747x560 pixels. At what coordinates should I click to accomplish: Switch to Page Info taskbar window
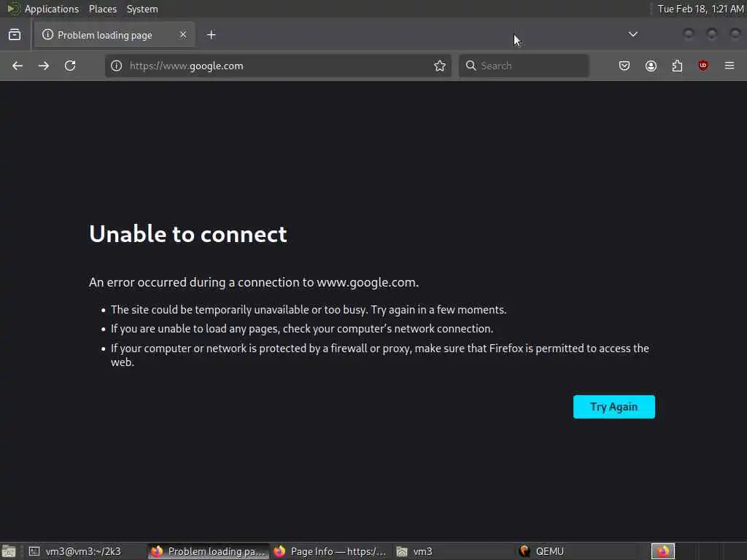[330, 551]
